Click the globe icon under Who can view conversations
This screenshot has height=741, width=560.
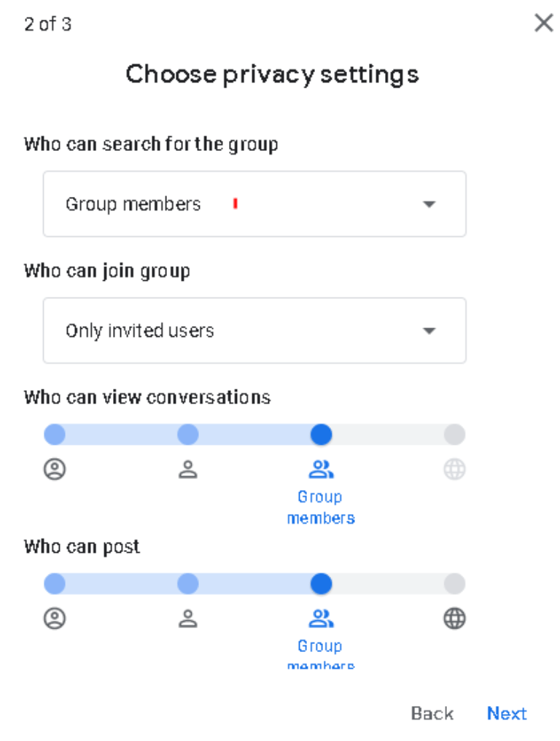[x=454, y=470]
